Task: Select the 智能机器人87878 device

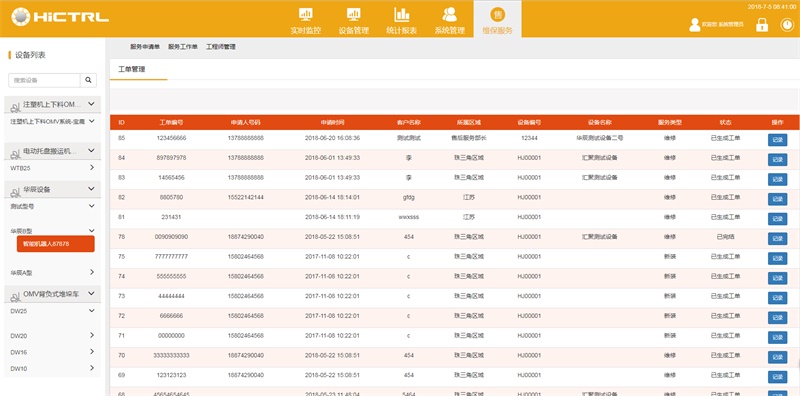Action: pos(56,244)
